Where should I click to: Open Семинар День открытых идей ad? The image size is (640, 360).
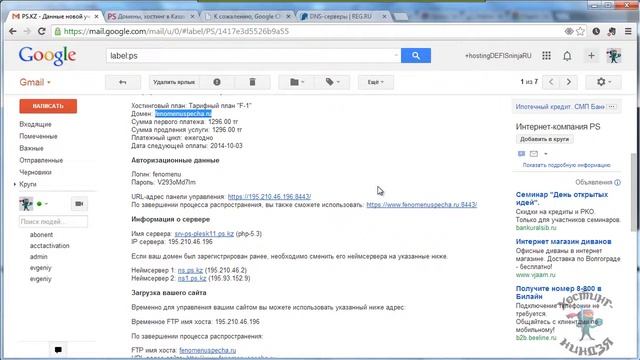pos(562,198)
